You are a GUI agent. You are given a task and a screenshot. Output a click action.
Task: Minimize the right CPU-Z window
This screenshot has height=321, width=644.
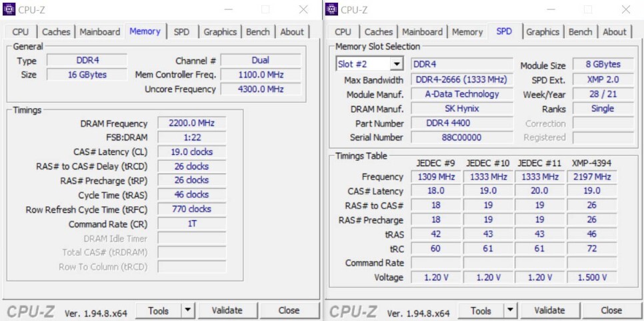pos(551,9)
